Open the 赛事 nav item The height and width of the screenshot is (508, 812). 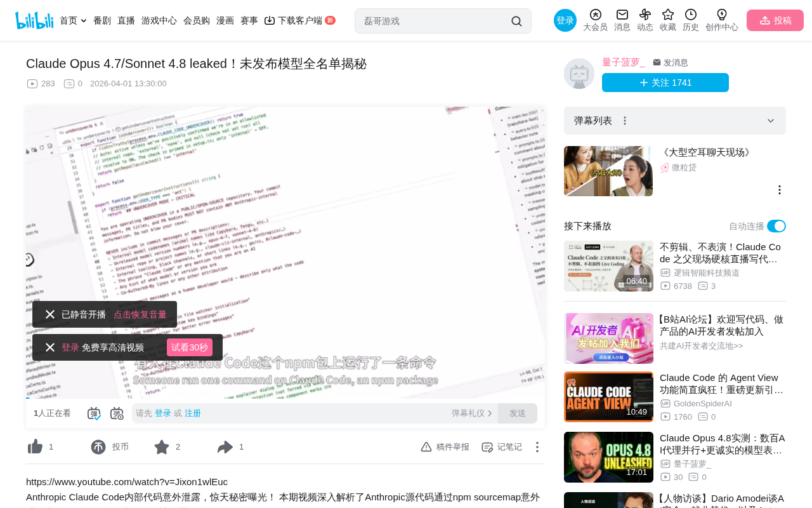pyautogui.click(x=249, y=20)
